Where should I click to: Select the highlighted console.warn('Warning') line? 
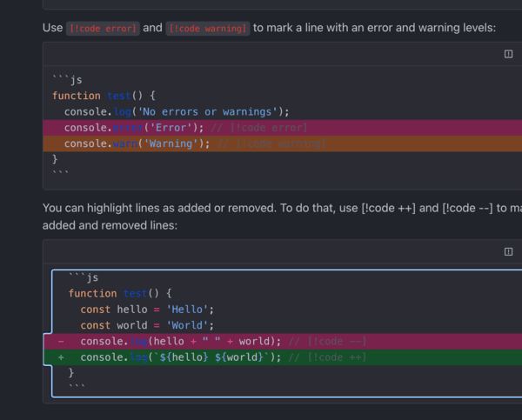click(x=282, y=143)
